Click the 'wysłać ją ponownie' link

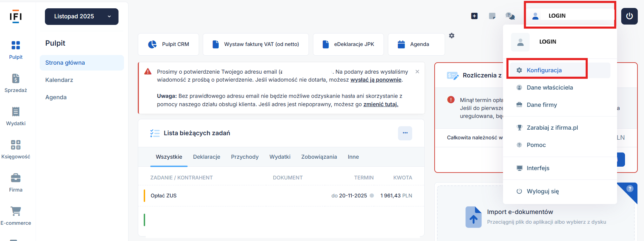tap(376, 80)
